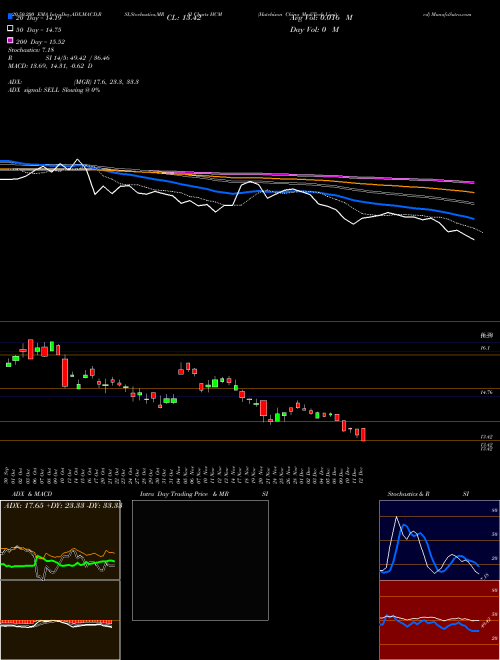
Task: Click the 'CL: 13.42' closing price label
Action: pyautogui.click(x=184, y=18)
